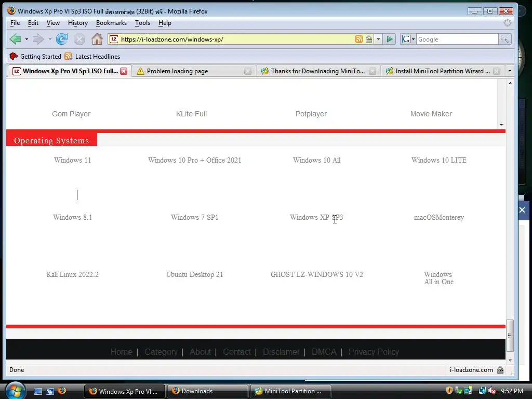Open the Edit menu
This screenshot has width=532, height=399.
click(x=33, y=23)
